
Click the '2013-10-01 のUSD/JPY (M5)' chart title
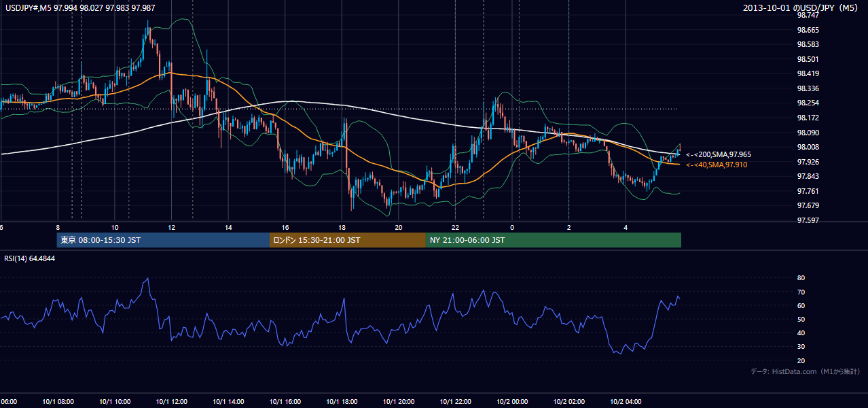801,8
